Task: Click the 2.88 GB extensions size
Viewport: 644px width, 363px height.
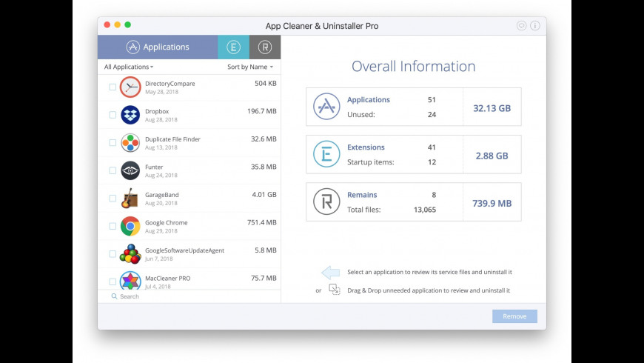Action: pos(492,156)
